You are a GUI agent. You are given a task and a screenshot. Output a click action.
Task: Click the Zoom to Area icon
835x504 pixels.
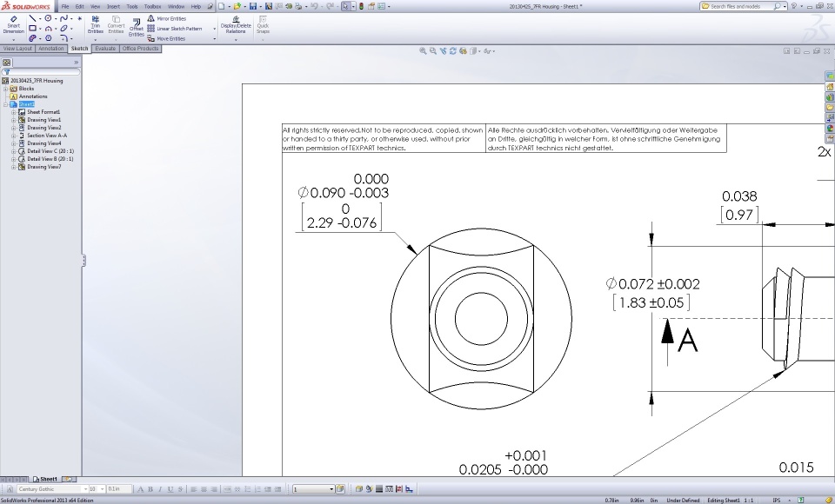(433, 51)
